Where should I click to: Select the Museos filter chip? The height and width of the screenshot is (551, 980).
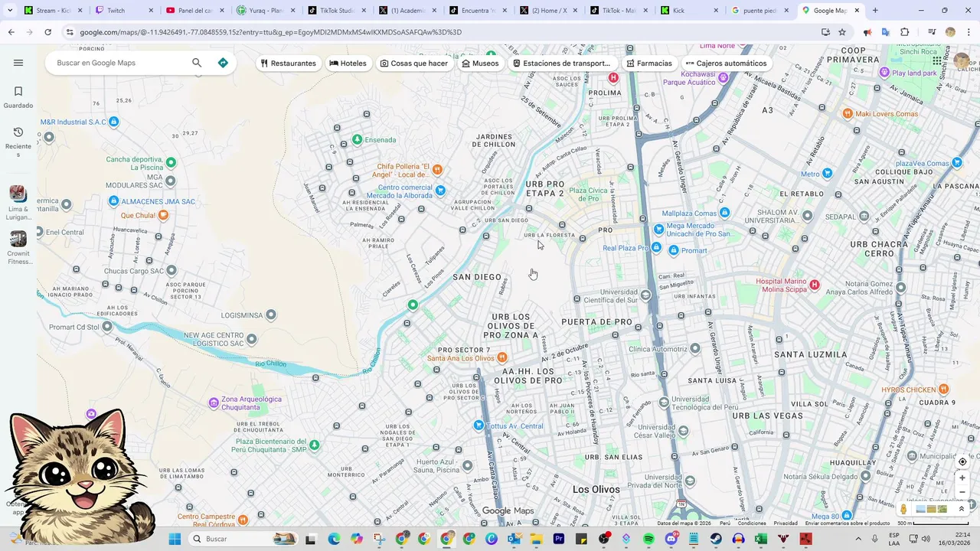pos(480,64)
